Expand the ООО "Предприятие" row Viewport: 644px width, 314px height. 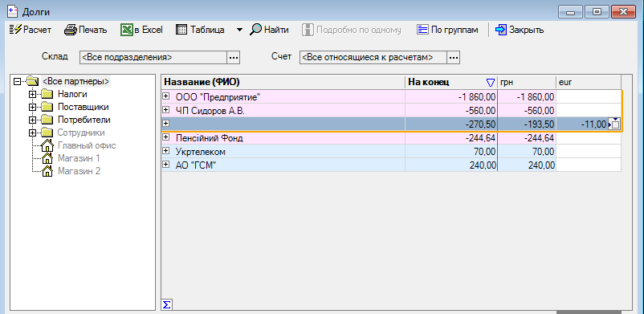tap(166, 96)
